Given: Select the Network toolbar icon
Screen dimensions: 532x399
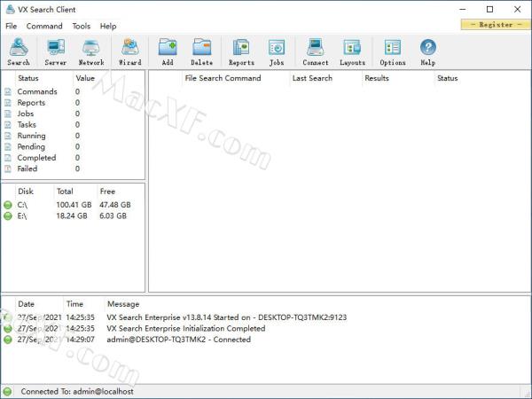Looking at the screenshot, I should tap(91, 51).
